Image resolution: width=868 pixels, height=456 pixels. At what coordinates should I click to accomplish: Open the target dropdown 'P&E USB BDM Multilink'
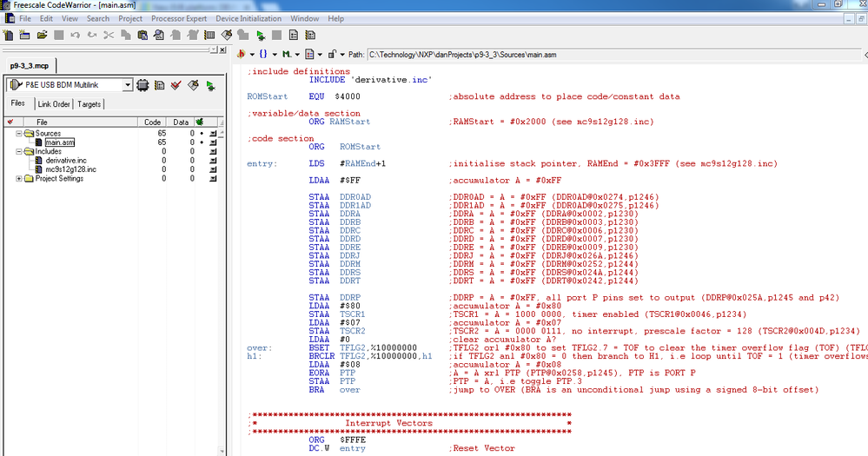pyautogui.click(x=128, y=85)
